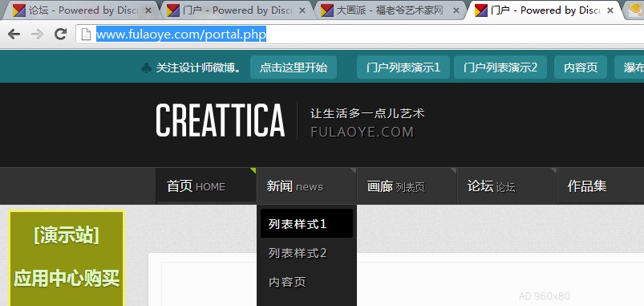The image size is (644, 306).
Task: Click the AD 960x80 placeholder
Action: (545, 296)
